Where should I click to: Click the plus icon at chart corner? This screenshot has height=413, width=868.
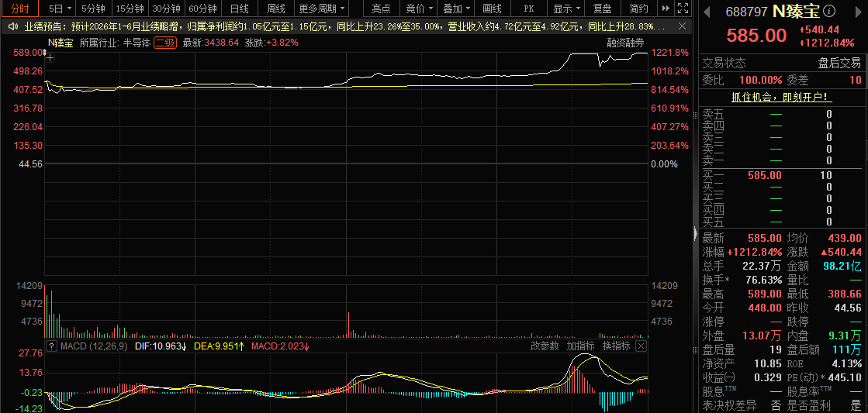point(50,57)
